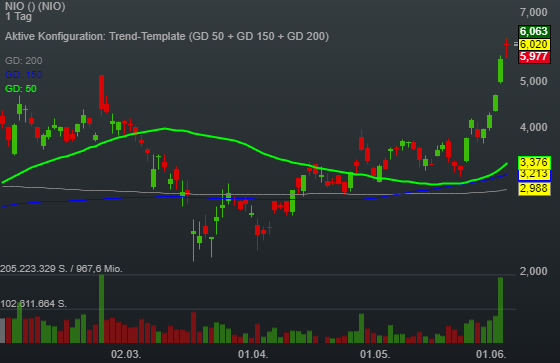
Task: Click the large green candle just below 5,977
Action: coord(500,70)
